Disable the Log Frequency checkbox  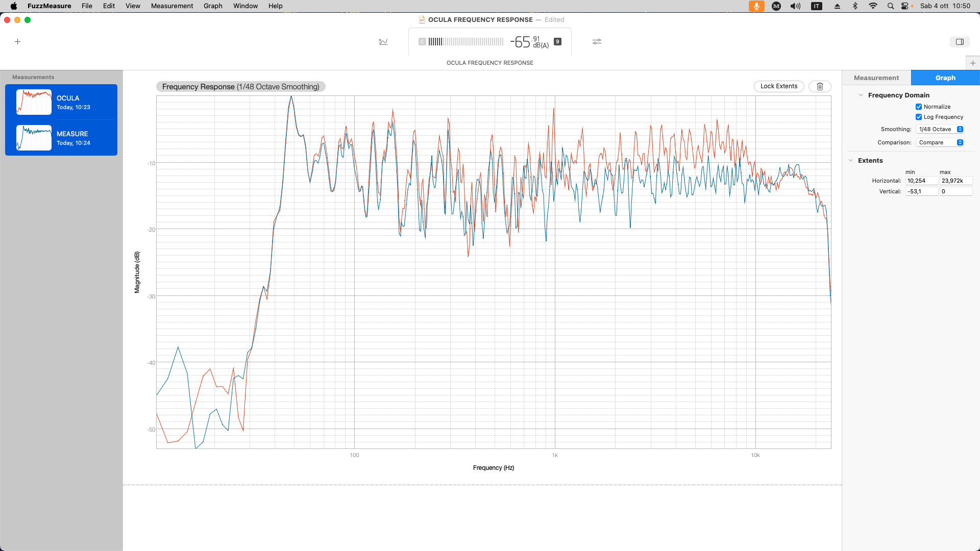pos(919,117)
